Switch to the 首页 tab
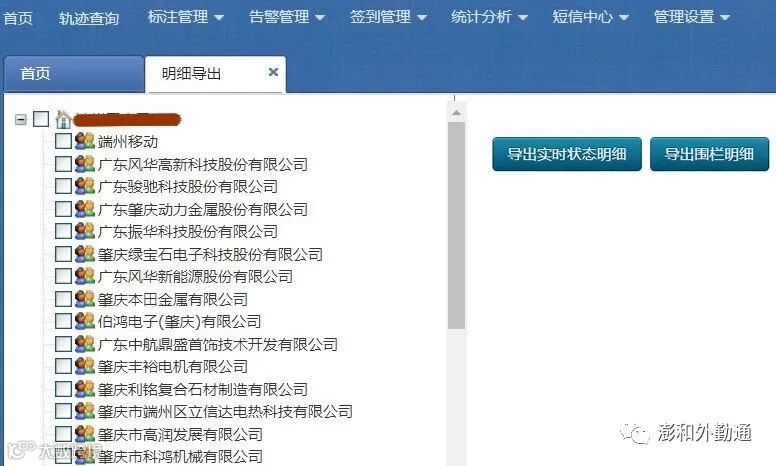 (x=74, y=74)
